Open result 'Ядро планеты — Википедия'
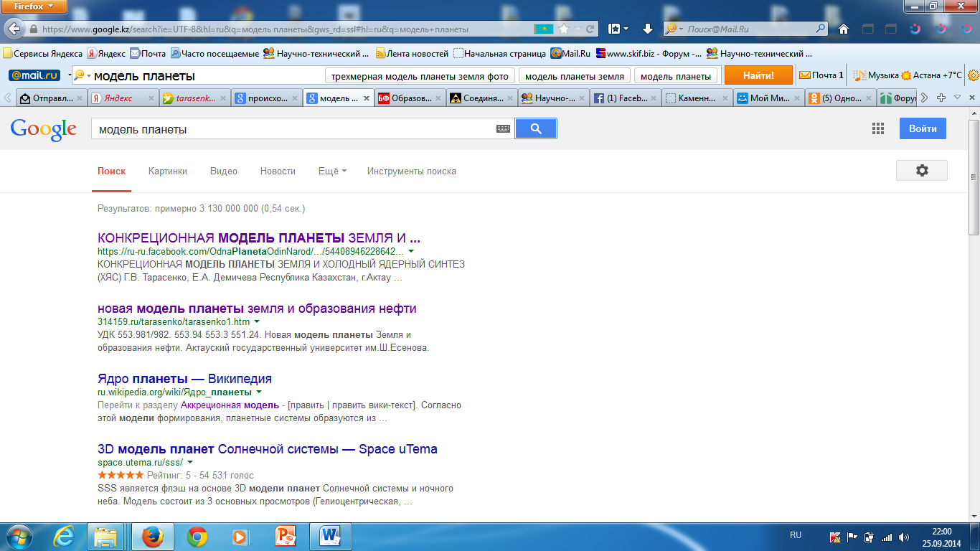The width and height of the screenshot is (980, 551). (x=184, y=379)
